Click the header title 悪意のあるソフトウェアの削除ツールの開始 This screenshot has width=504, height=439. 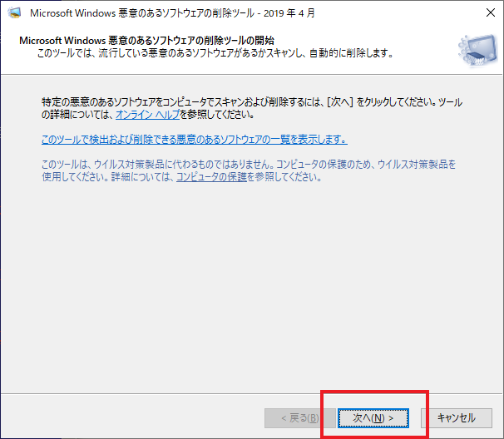[x=146, y=41]
